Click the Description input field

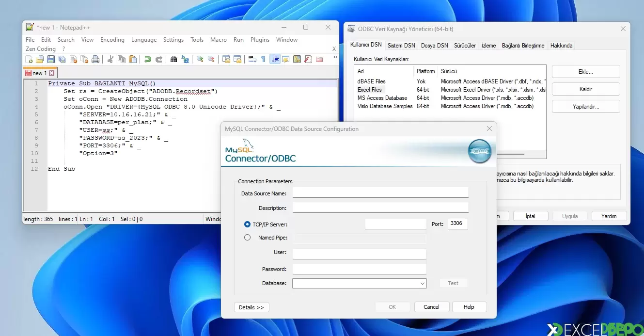[x=380, y=208]
